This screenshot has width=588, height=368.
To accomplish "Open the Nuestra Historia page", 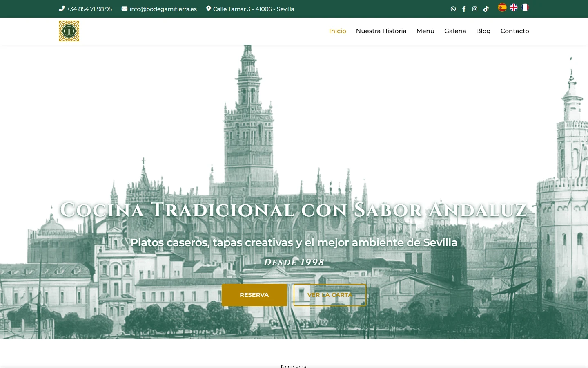I will point(381,31).
